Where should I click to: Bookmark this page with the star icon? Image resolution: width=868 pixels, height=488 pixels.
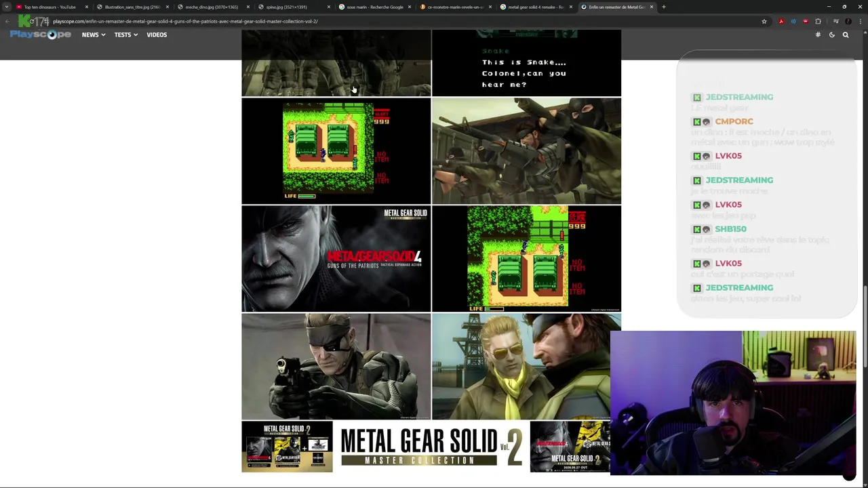coord(764,21)
